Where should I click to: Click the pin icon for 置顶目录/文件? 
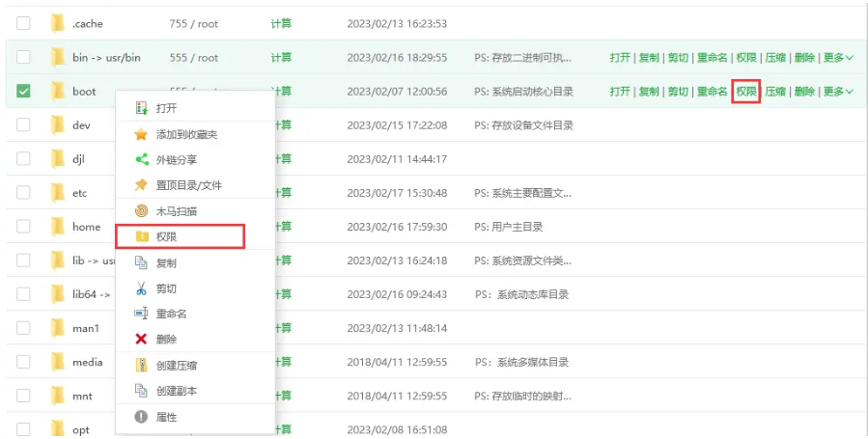[x=141, y=185]
